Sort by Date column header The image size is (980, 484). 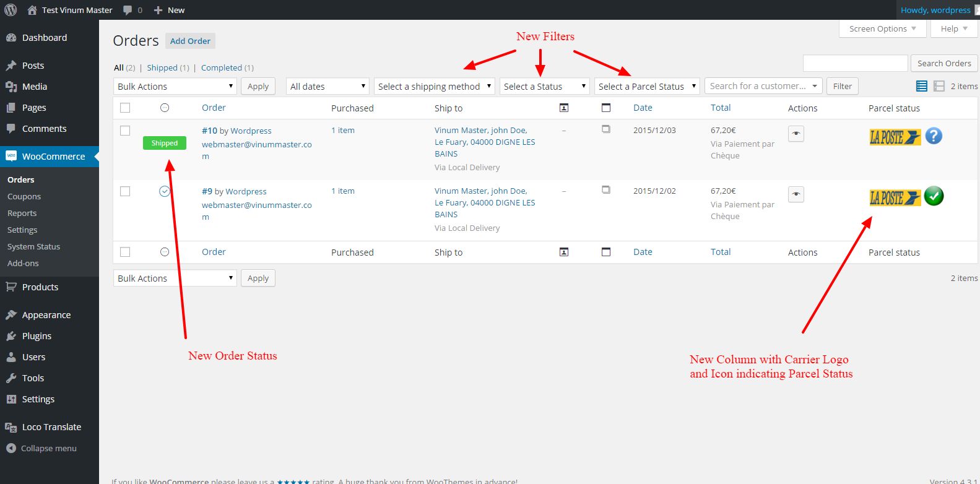point(643,108)
